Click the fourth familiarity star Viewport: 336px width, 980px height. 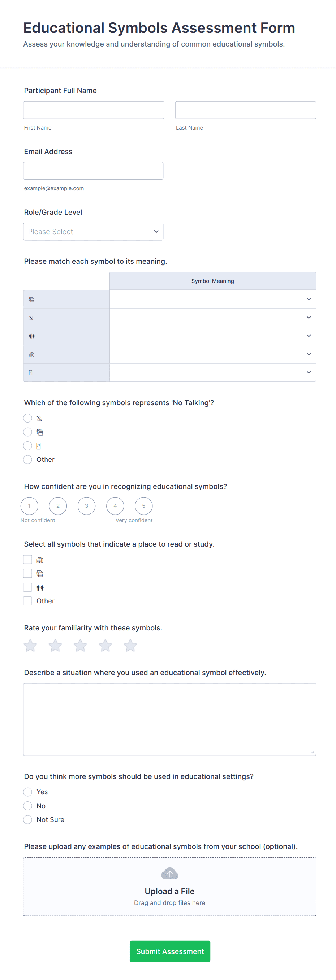pos(105,645)
